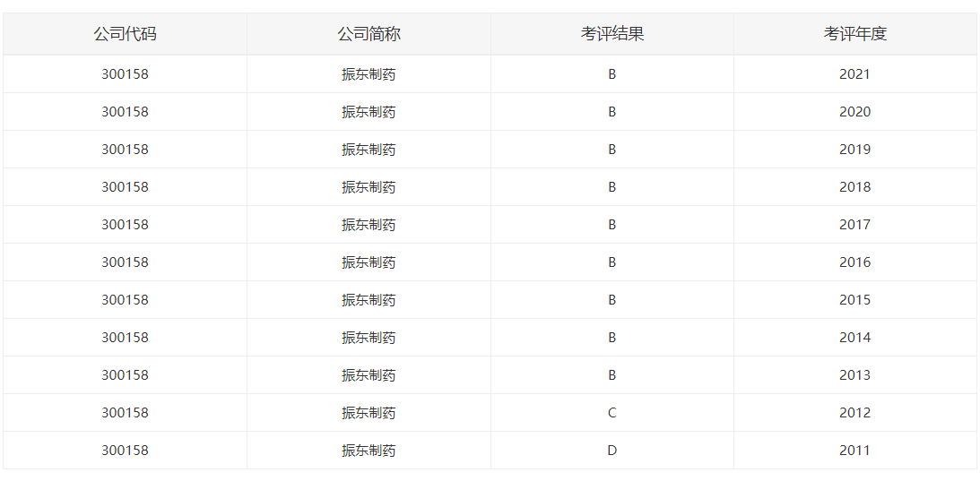Click the 2018 year cell
The height and width of the screenshot is (481, 980).
(x=854, y=187)
